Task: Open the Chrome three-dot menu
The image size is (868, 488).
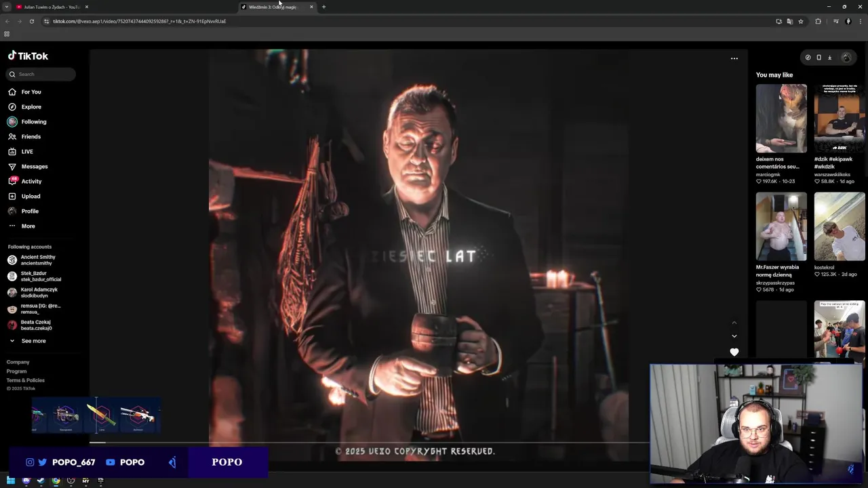Action: click(861, 21)
